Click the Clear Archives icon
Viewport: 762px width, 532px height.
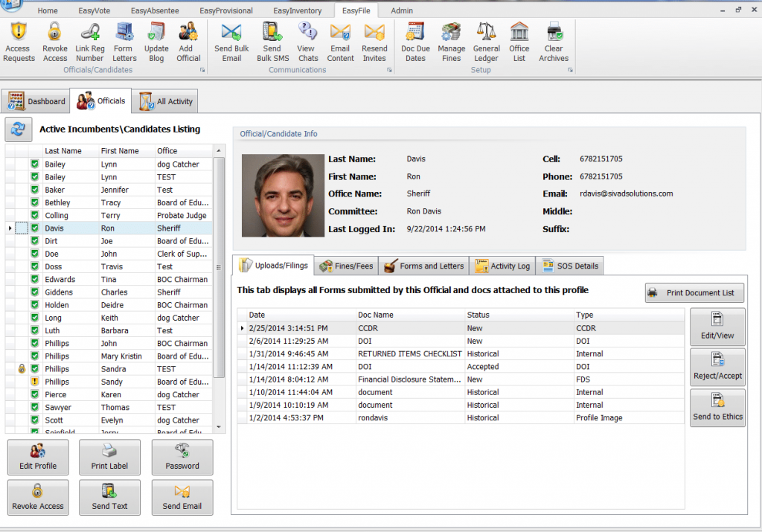pos(553,41)
